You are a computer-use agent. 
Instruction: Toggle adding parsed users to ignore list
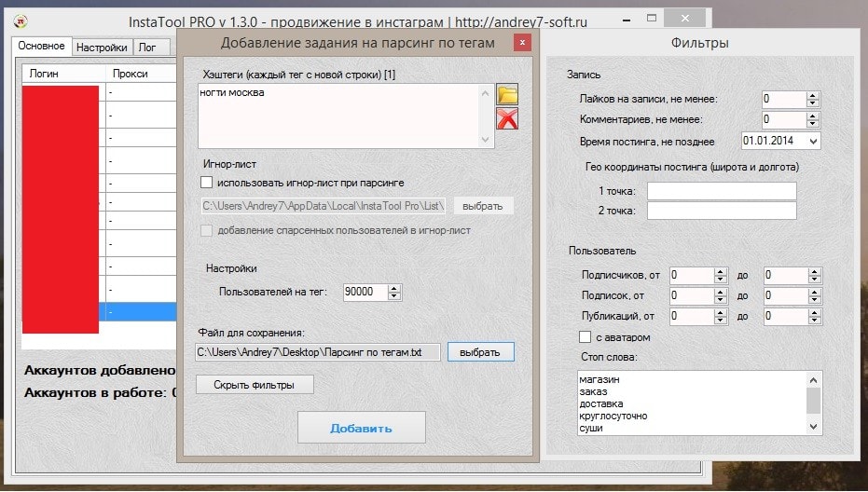[206, 230]
